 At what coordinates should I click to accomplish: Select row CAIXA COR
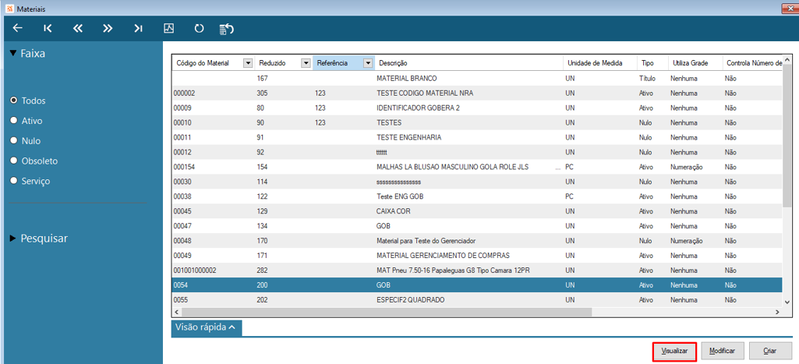point(476,211)
